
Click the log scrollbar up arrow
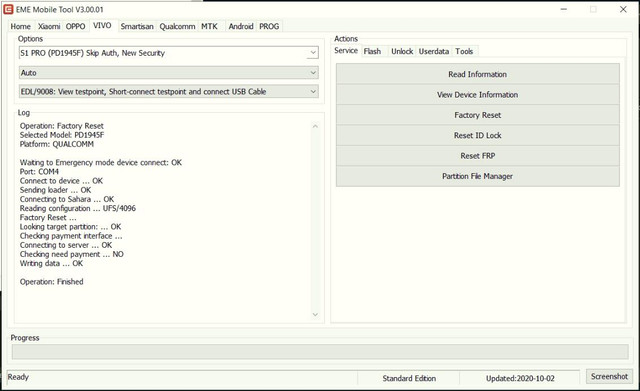coord(315,126)
